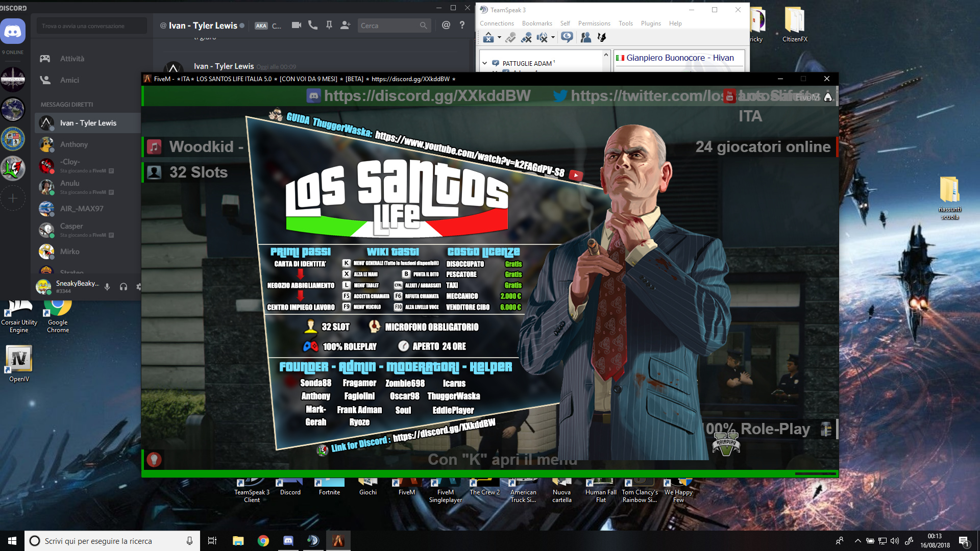Open DM with Casper
Viewport: 980px width, 551px height.
87,230
